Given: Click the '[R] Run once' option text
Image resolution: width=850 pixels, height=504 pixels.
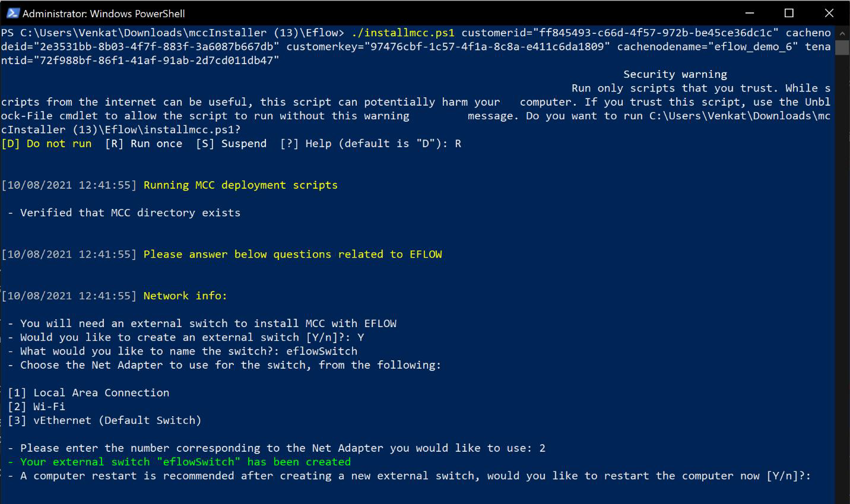Looking at the screenshot, I should pyautogui.click(x=144, y=144).
